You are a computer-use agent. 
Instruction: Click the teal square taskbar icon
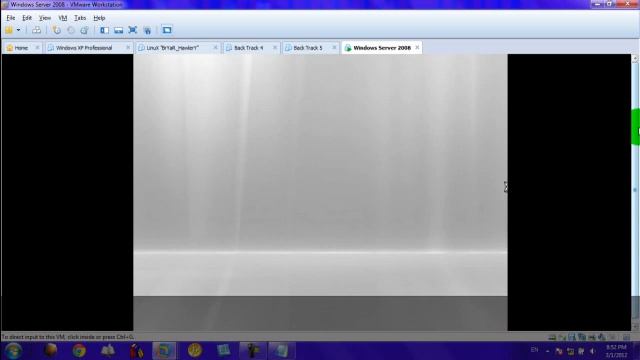coord(223,351)
